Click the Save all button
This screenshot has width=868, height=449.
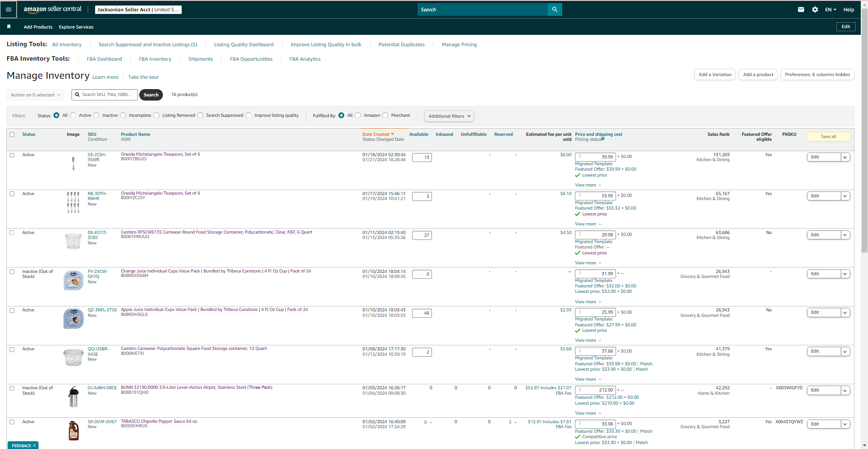point(828,136)
